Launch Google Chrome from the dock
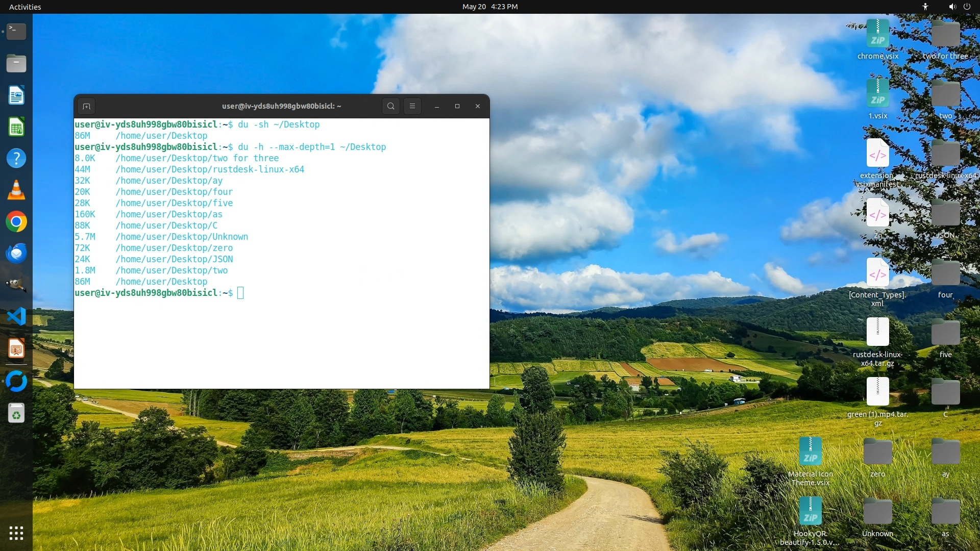 tap(16, 222)
